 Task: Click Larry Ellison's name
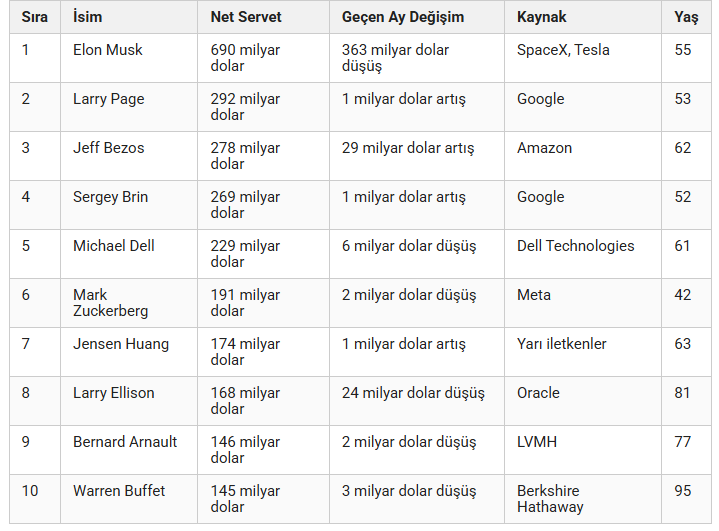click(114, 393)
